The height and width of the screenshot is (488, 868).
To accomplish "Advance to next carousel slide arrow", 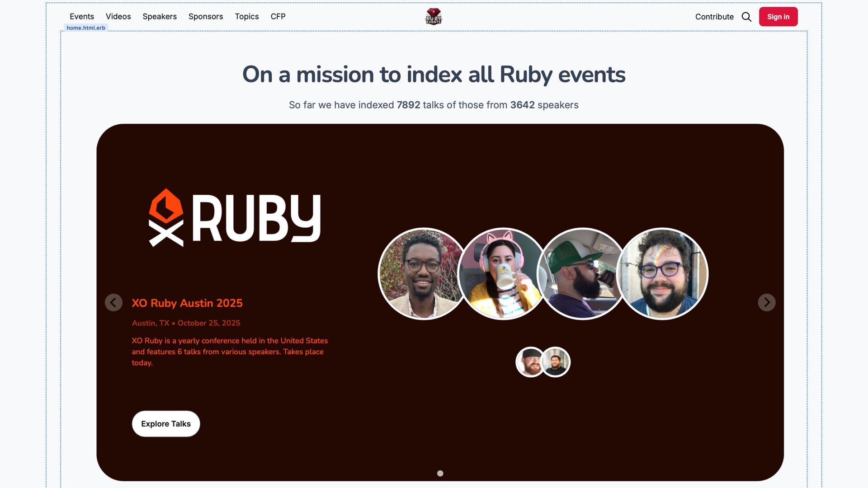I will pyautogui.click(x=766, y=302).
